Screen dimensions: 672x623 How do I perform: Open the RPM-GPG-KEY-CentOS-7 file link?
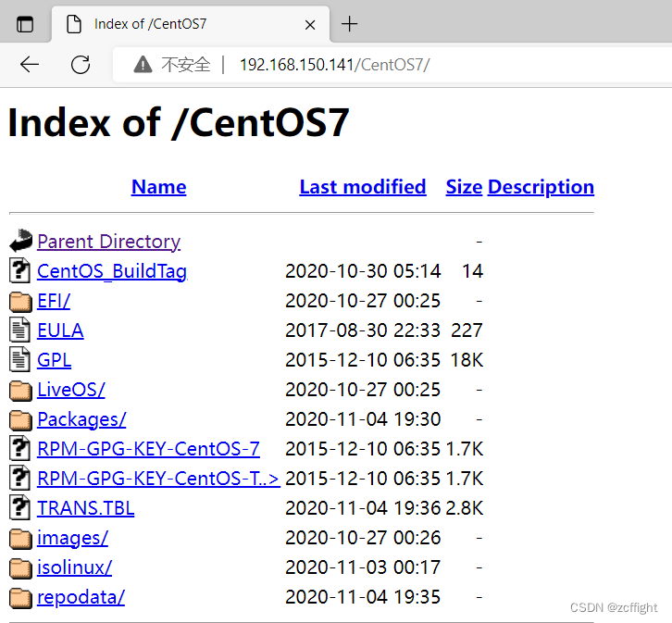(148, 449)
